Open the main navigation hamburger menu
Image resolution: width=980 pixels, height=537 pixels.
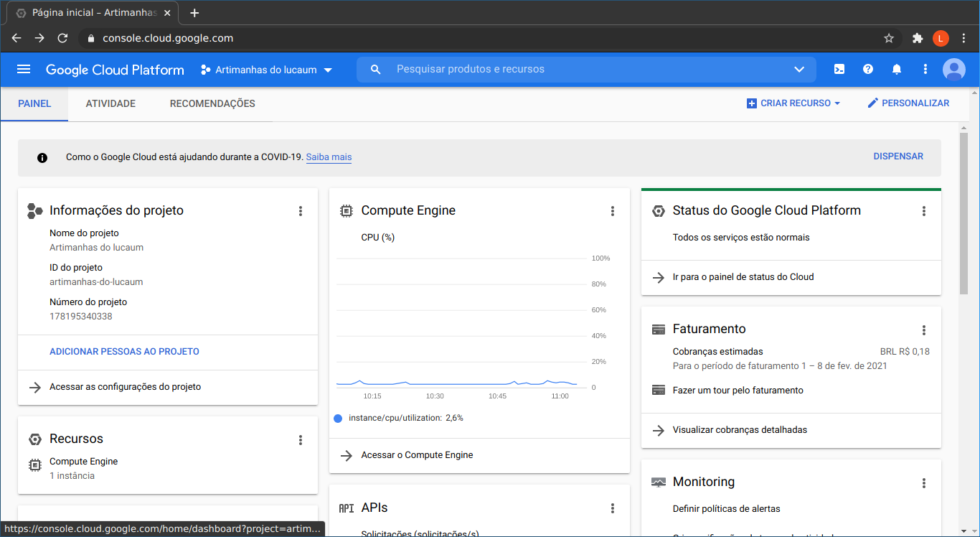[24, 69]
